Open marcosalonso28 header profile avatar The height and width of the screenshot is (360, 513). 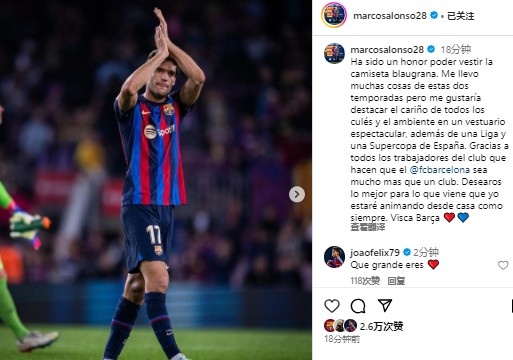pos(334,15)
